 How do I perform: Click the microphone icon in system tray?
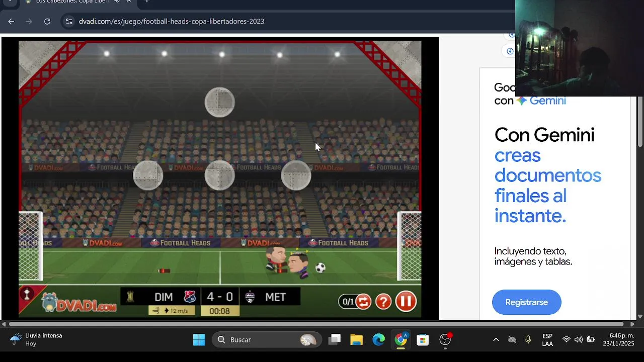pos(528,340)
